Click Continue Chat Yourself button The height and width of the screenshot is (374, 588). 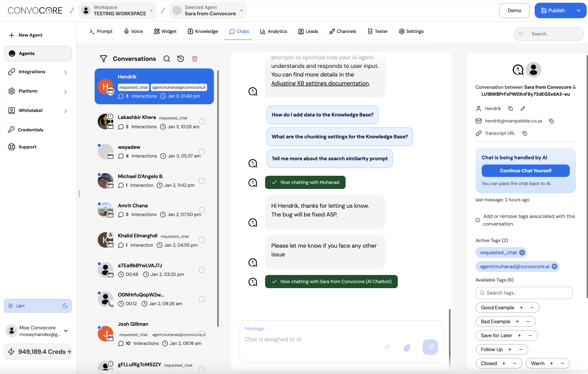(x=525, y=171)
